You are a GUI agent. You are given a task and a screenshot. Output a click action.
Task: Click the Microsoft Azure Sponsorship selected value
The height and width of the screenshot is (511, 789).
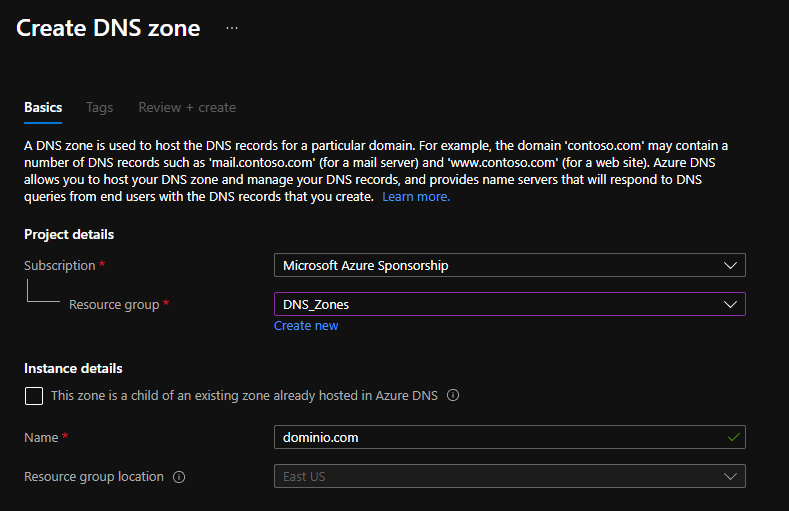click(365, 265)
